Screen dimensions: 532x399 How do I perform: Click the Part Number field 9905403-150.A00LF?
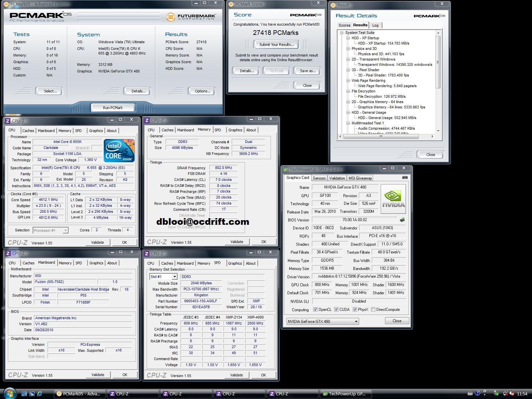(200, 301)
